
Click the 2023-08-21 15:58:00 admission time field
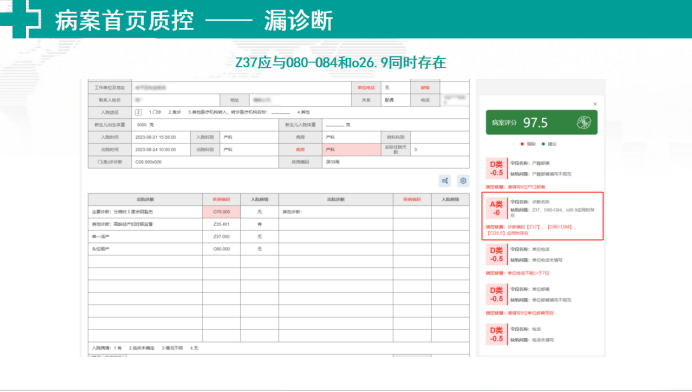pos(161,137)
